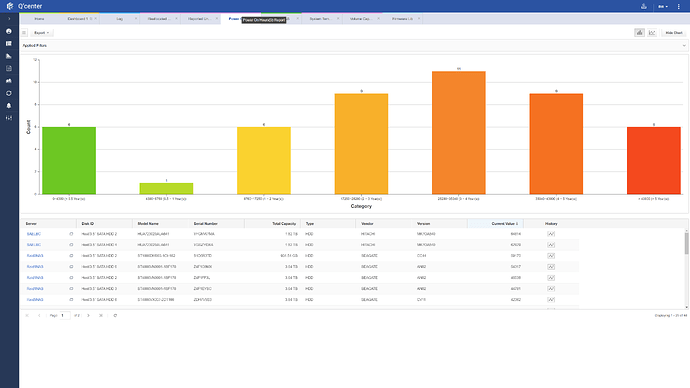Open history chart in the second table row
This screenshot has height=388, width=690.
(551, 245)
